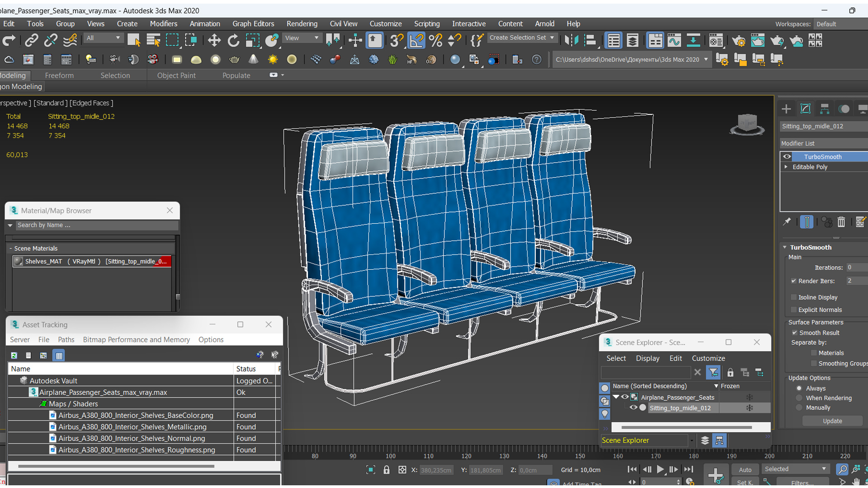The height and width of the screenshot is (488, 868).
Task: Select the Rotate tool
Action: click(x=233, y=41)
